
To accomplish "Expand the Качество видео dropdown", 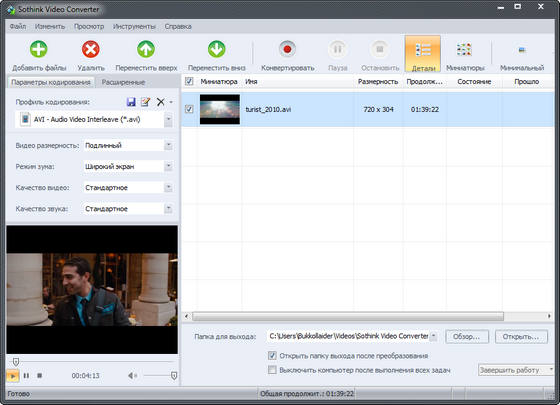I will point(169,188).
